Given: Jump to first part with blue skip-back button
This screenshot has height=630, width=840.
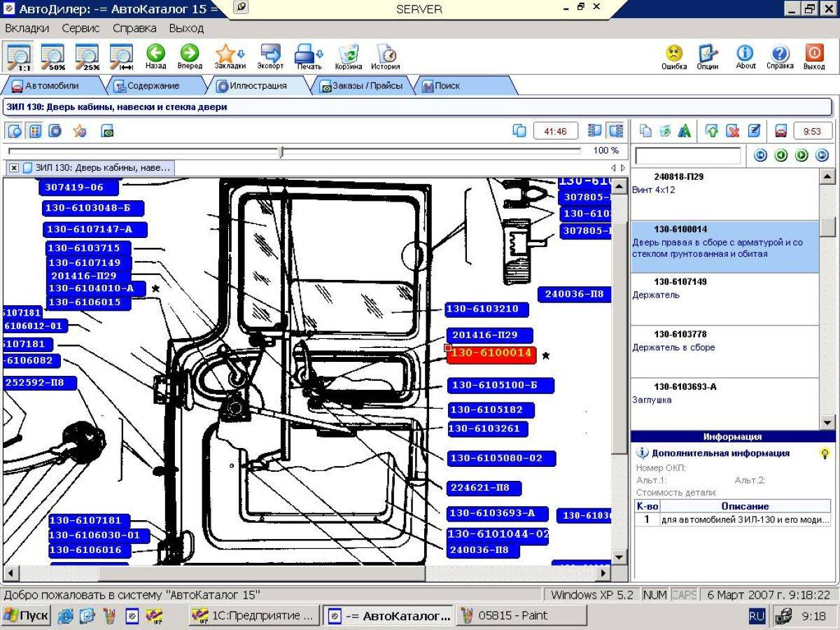Looking at the screenshot, I should 759,155.
